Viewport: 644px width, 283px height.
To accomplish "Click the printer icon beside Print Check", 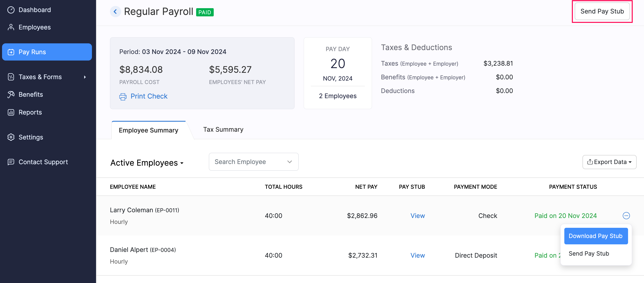I will [x=123, y=96].
